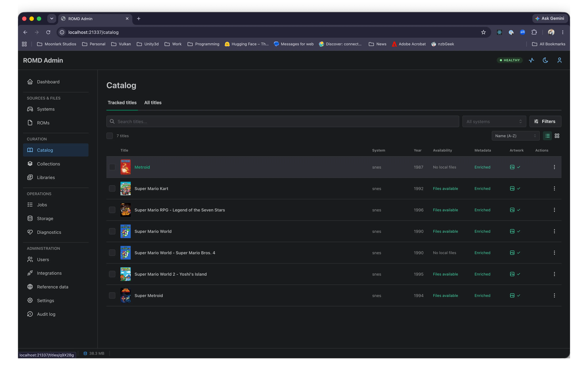588x382 pixels.
Task: Navigate to Collections in sidebar
Action: pos(56,164)
